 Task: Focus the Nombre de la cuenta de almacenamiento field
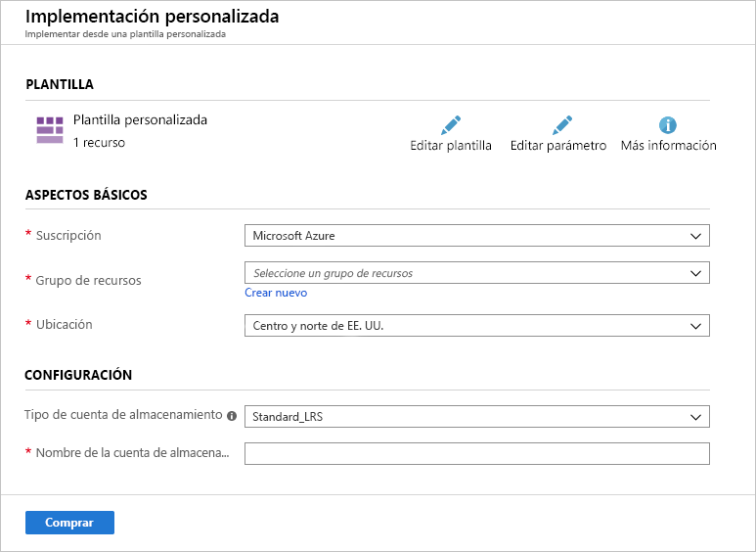point(477,453)
